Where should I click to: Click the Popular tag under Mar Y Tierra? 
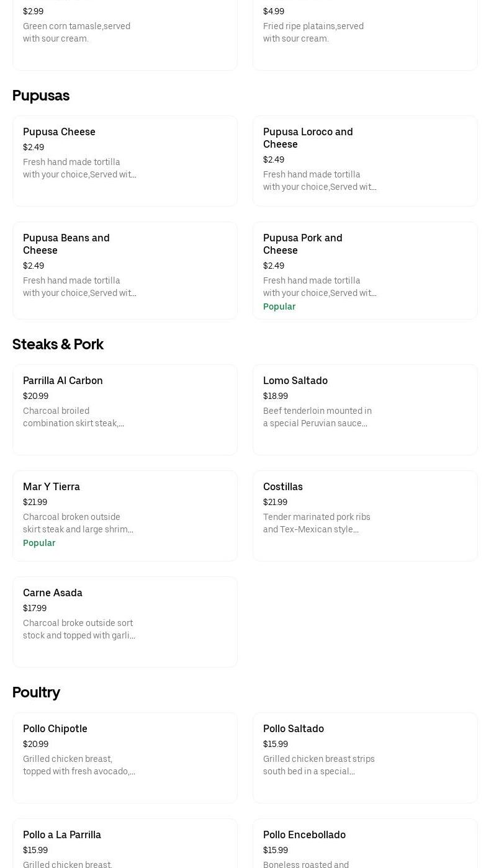tap(39, 543)
